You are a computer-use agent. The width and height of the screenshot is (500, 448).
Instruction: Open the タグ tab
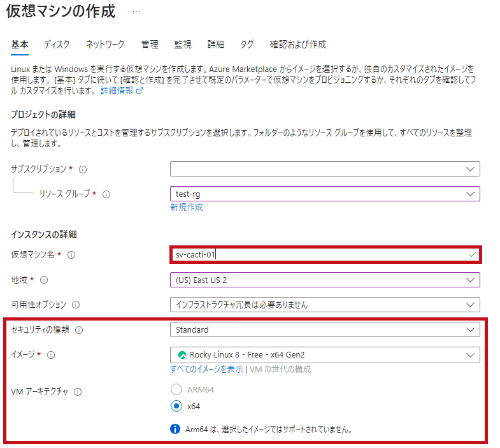click(x=246, y=45)
